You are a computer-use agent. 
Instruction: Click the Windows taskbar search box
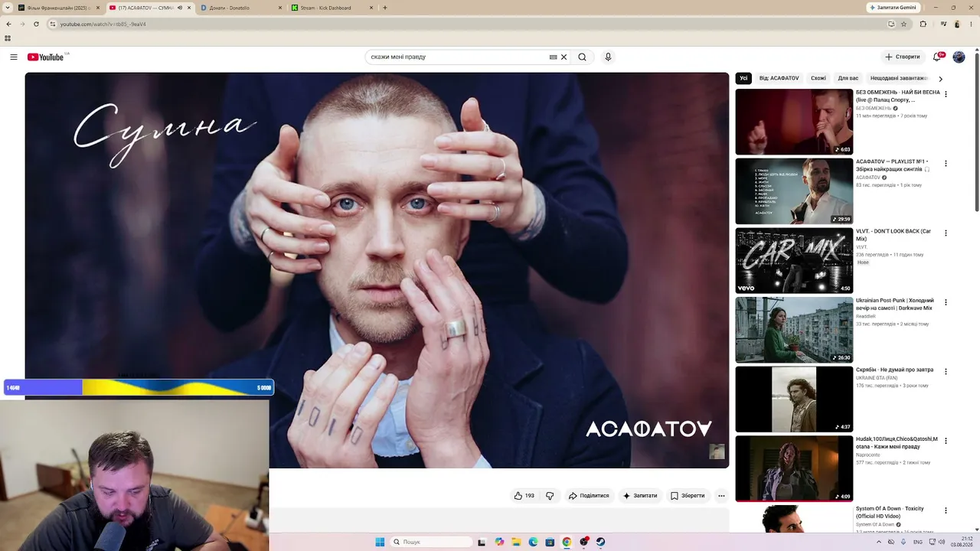[431, 542]
